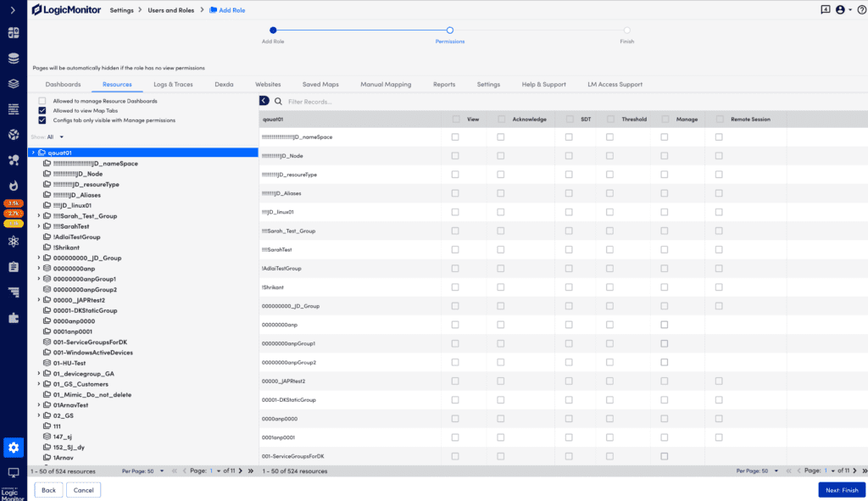Check the Manage column header checkbox
The image size is (868, 501).
point(665,119)
